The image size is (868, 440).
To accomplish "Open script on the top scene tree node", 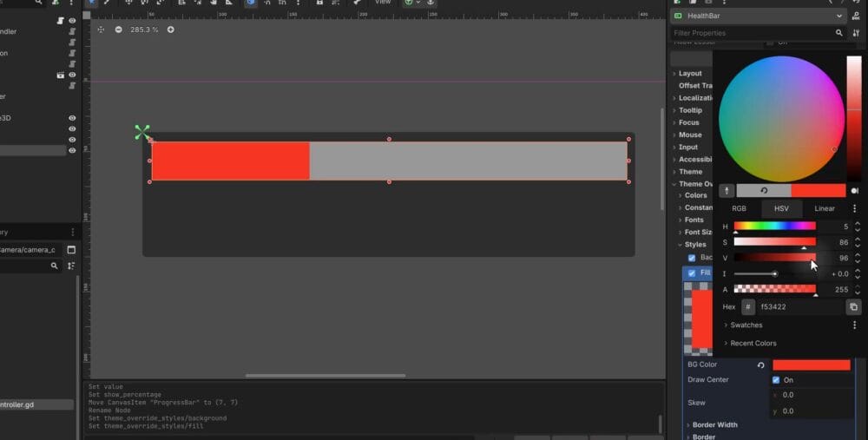I will tap(61, 21).
